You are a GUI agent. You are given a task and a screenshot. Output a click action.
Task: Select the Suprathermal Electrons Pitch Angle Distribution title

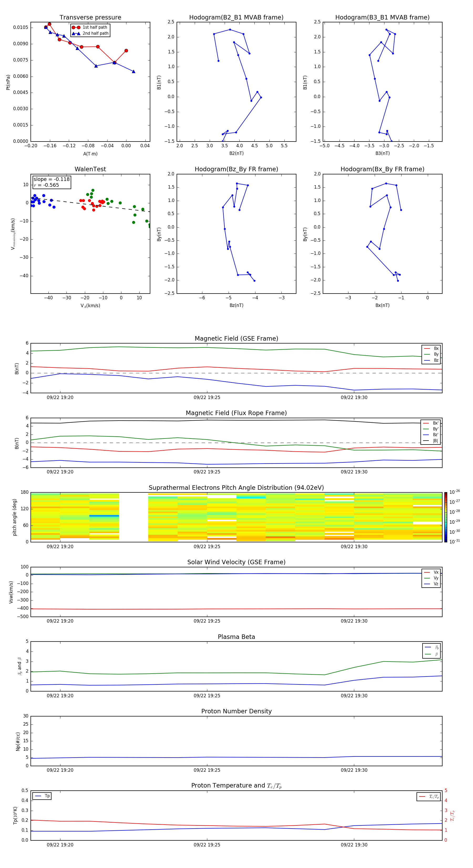[236, 488]
